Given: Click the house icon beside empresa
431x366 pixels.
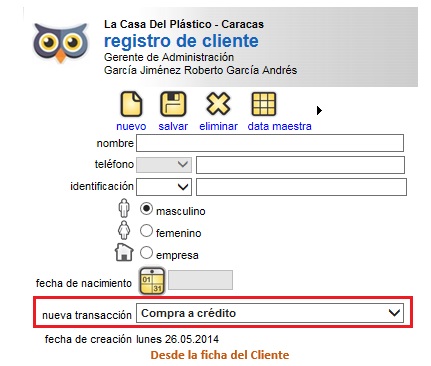Looking at the screenshot, I should tap(124, 252).
